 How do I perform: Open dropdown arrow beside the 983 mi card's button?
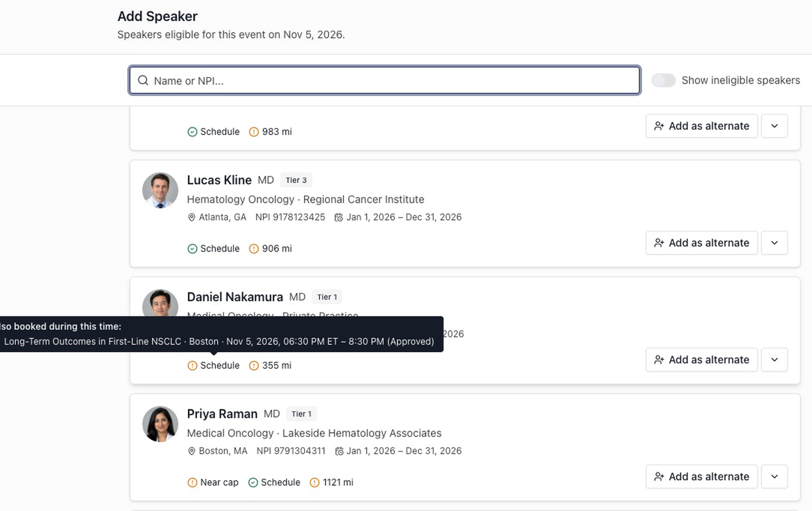point(774,126)
